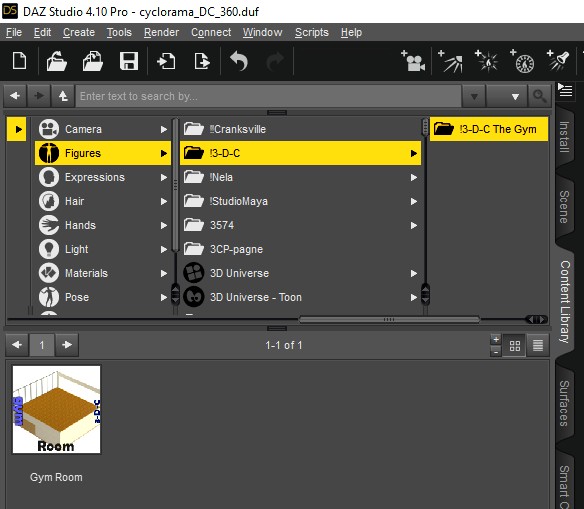
Task: Collapse the root tree arrow
Action: (17, 129)
